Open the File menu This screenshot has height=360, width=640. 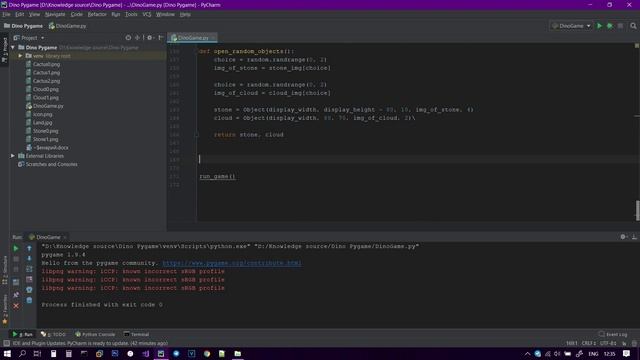pyautogui.click(x=6, y=14)
